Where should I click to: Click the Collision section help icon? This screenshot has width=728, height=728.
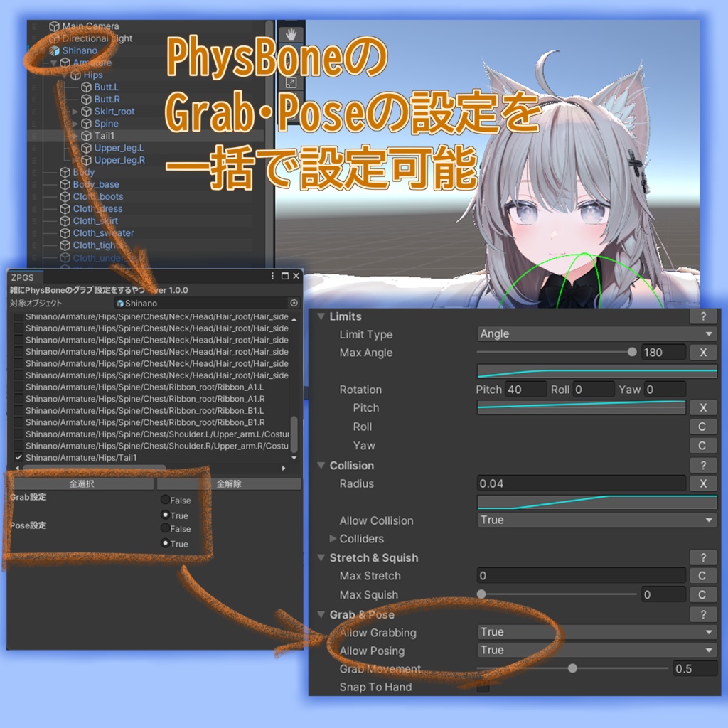click(x=703, y=466)
